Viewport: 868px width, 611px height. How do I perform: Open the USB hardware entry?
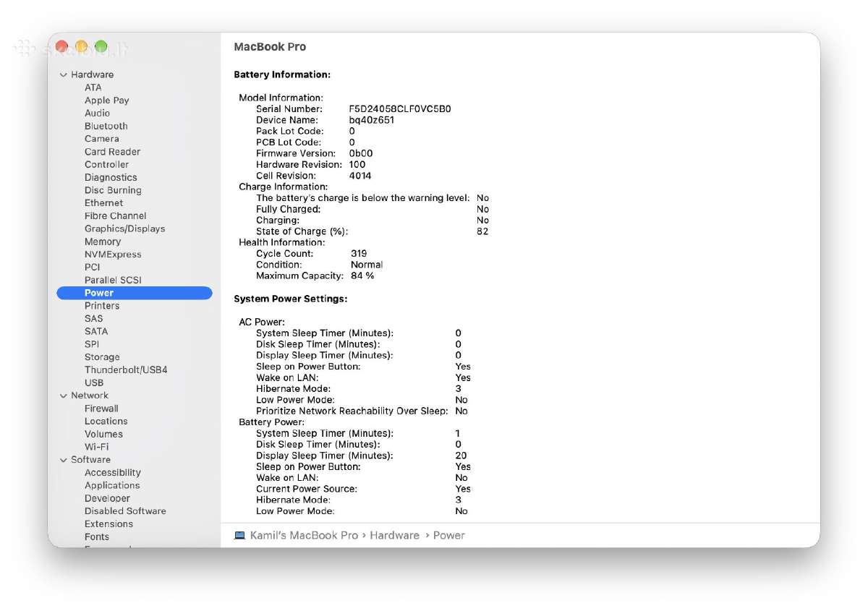pyautogui.click(x=94, y=383)
